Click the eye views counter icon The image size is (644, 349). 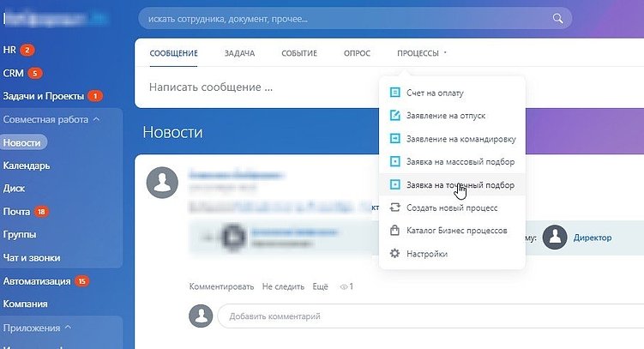pyautogui.click(x=344, y=287)
